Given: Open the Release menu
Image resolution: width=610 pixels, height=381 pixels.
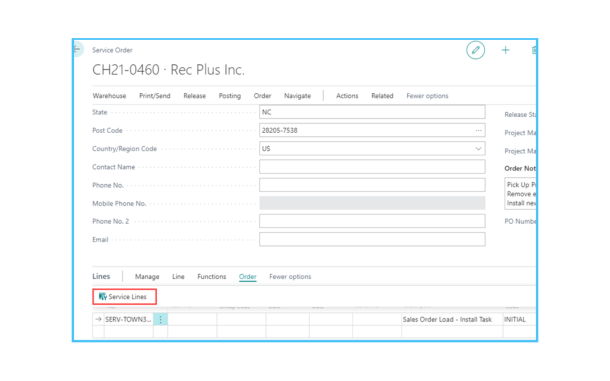Looking at the screenshot, I should [195, 96].
